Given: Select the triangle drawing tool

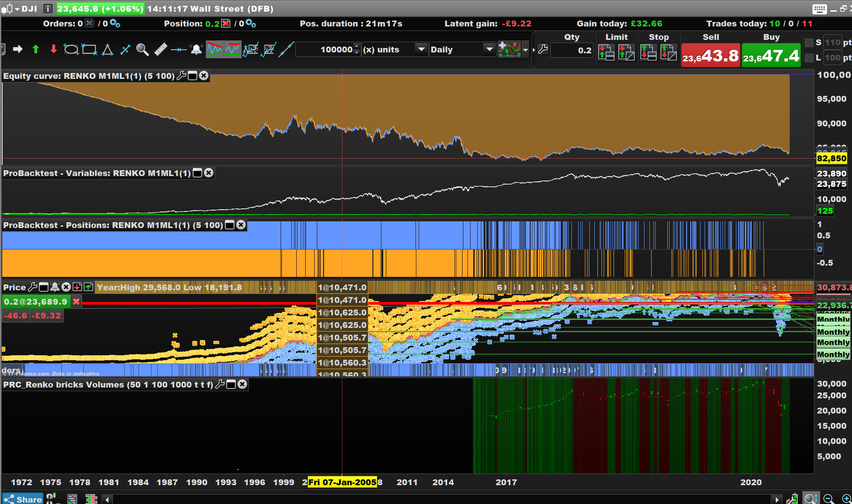Looking at the screenshot, I should point(108,49).
